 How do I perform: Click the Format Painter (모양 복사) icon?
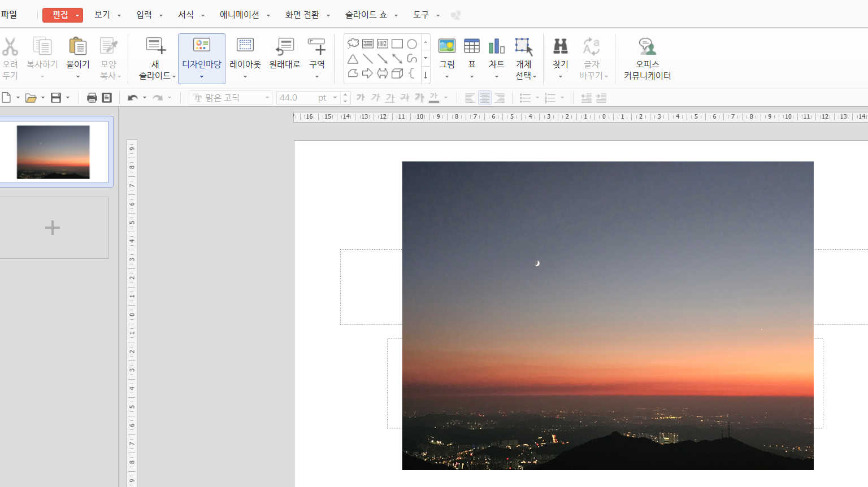click(108, 46)
